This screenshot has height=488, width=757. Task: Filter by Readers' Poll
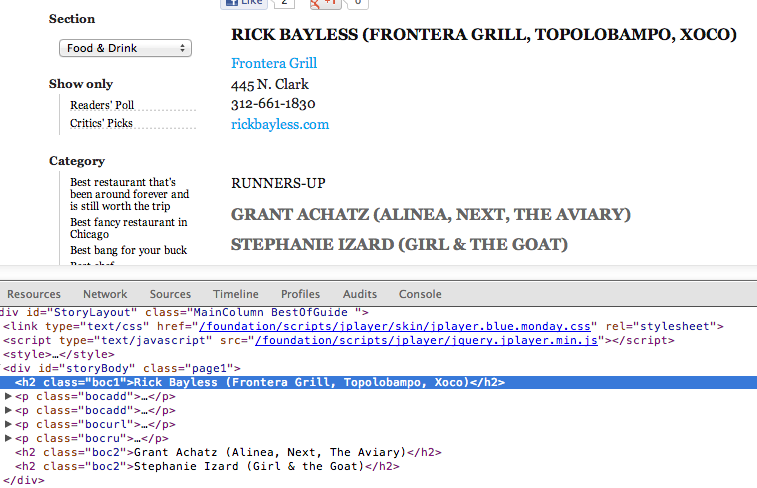coord(102,105)
